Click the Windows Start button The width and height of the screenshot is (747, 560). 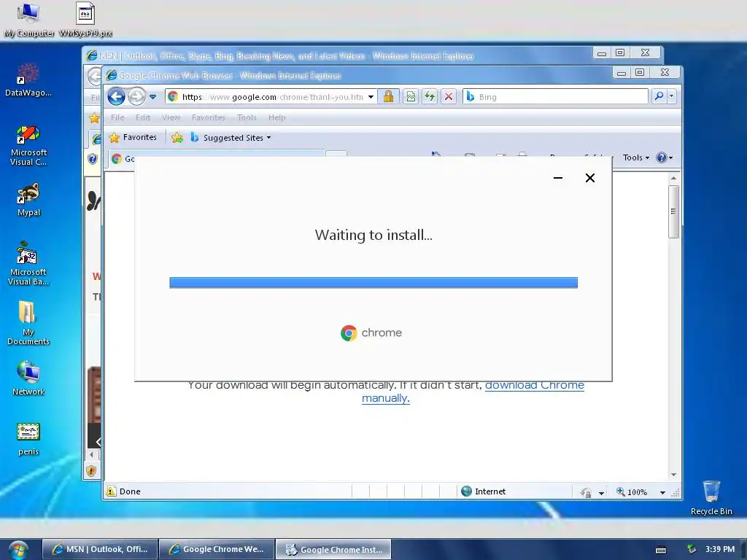coord(18,550)
